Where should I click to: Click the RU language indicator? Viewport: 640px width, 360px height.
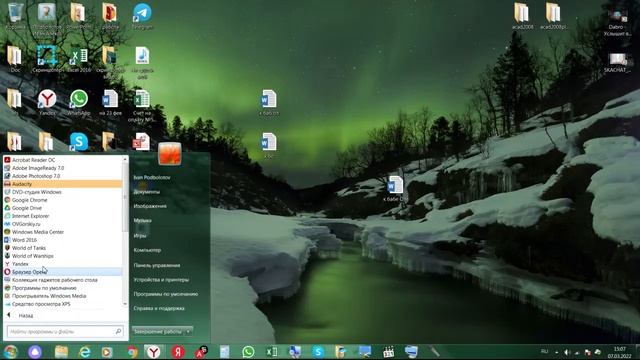544,351
